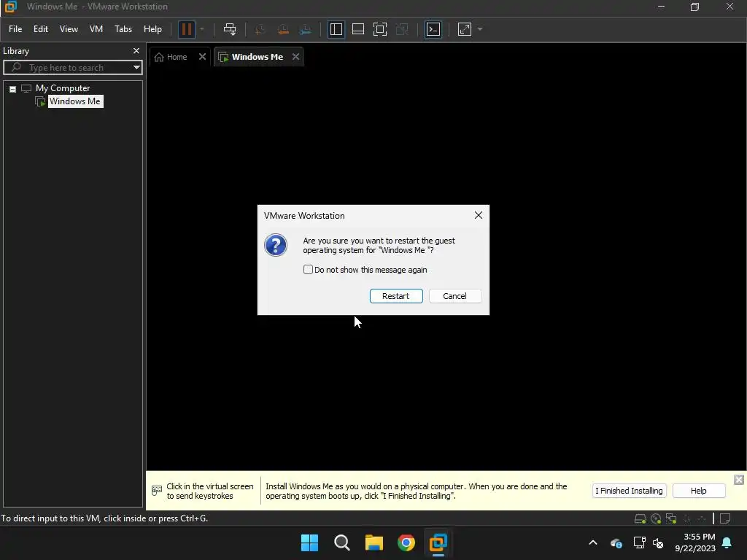Click the dimmed sound card status icon
The width and height of the screenshot is (747, 560).
(x=686, y=518)
